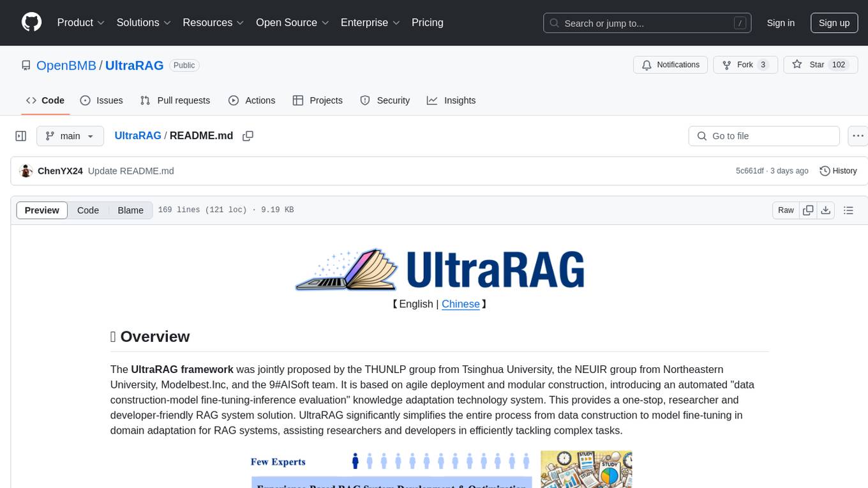Open the Update README.md commit
Viewport: 868px width, 488px height.
click(131, 171)
